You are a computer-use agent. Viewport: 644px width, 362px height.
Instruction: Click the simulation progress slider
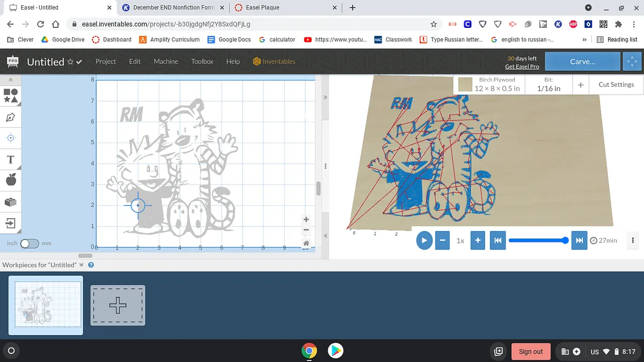tap(538, 240)
